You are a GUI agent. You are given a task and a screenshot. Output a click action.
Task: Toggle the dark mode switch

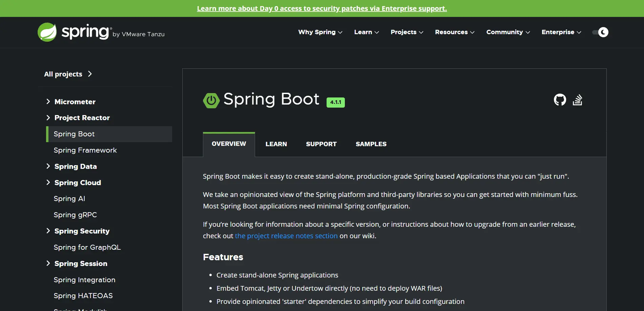[x=600, y=32]
